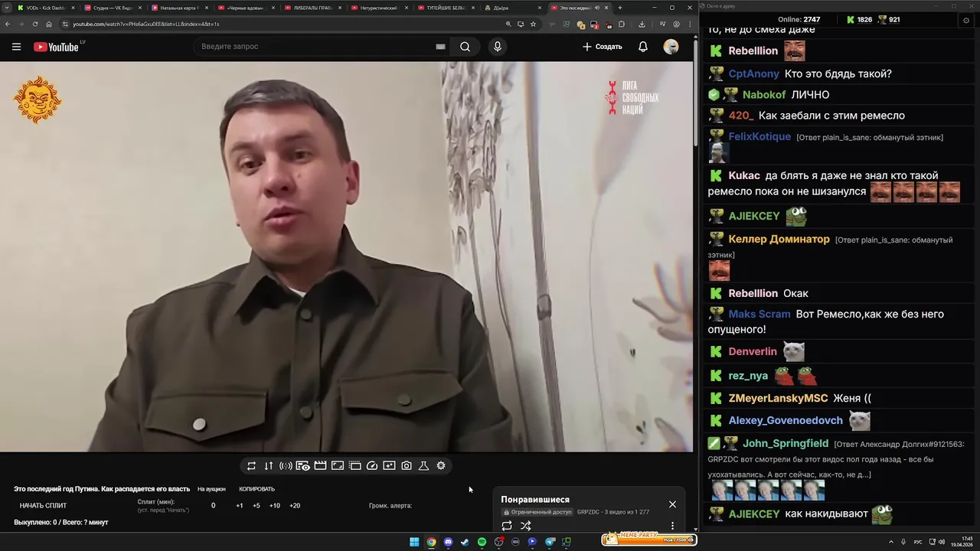Open the browser extensions puzzle icon

622,24
